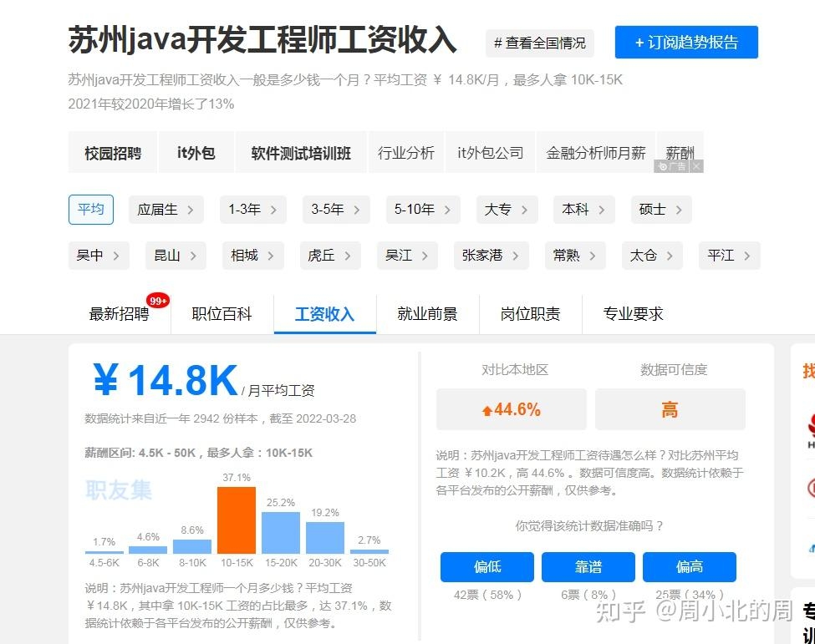
Task: Expand the 昆山 city filter
Action: tap(175, 256)
